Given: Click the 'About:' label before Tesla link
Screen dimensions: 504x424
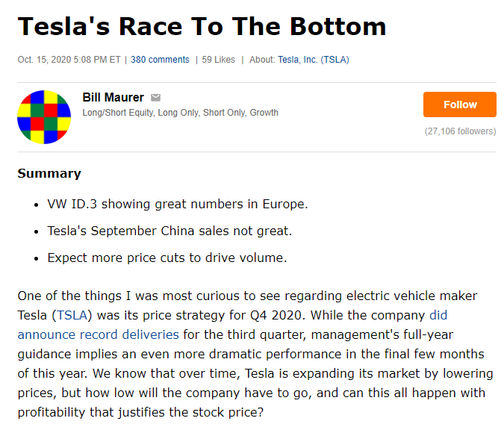Looking at the screenshot, I should tap(262, 60).
